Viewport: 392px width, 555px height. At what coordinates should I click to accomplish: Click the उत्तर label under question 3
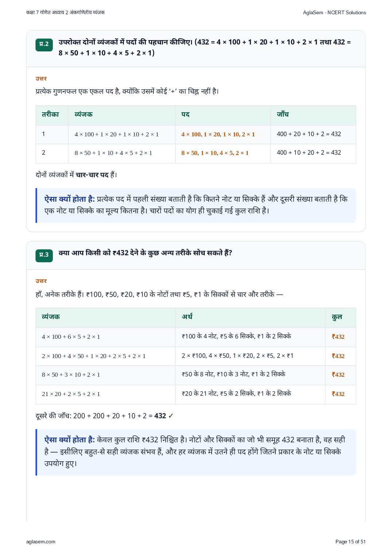41,281
